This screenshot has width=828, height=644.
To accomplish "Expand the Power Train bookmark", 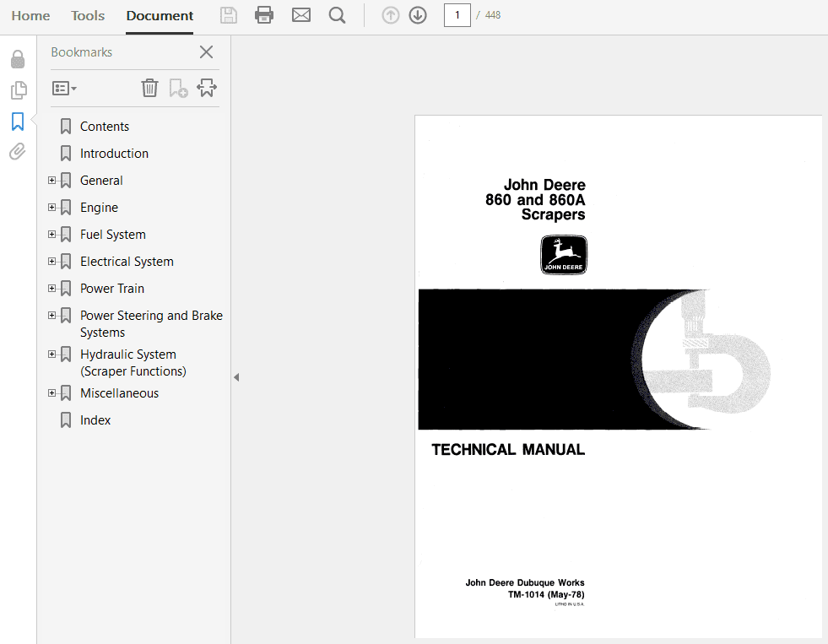I will [x=51, y=288].
